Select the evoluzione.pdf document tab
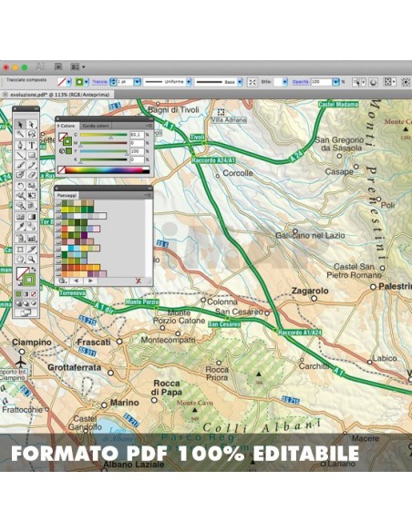 [57, 95]
